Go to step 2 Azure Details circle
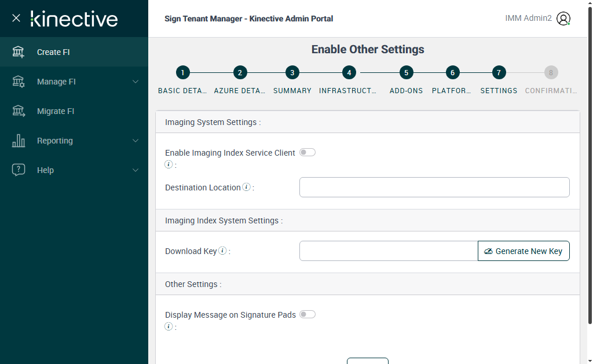 240,72
